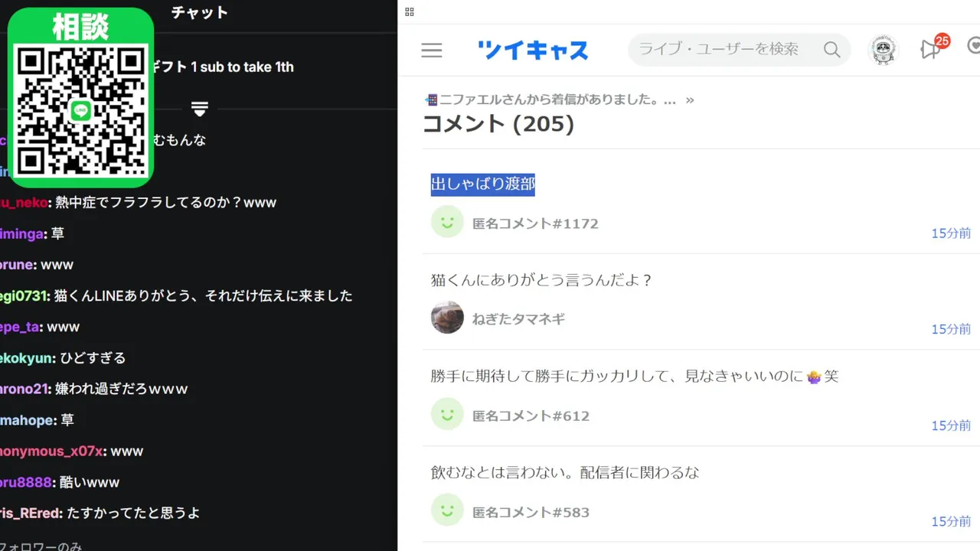Open notifications megaphone with 25 badge
980x551 pixels.
(934, 47)
